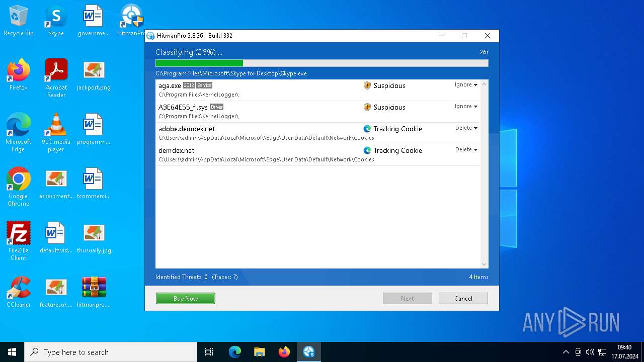Select the tcommerci... Word document icon
The image size is (644, 362).
94,184
